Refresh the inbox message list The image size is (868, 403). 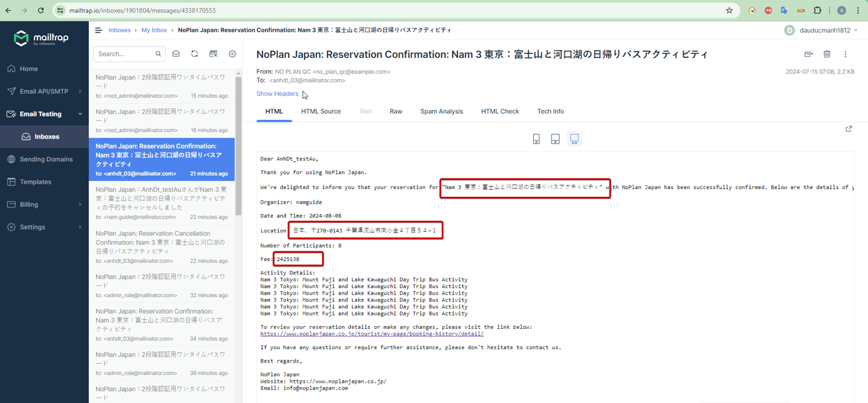(194, 54)
